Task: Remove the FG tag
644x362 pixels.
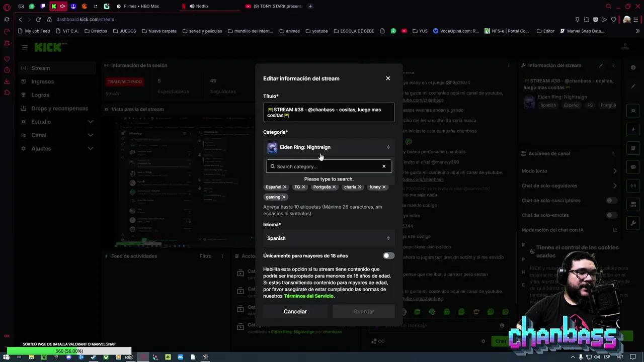Action: [x=303, y=187]
